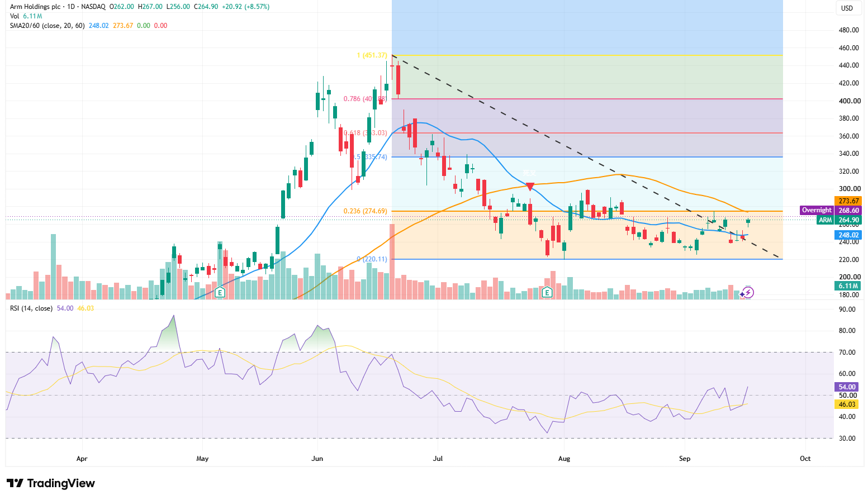Click the 420.00 price axis label
The width and height of the screenshot is (868, 500).
[x=849, y=83]
